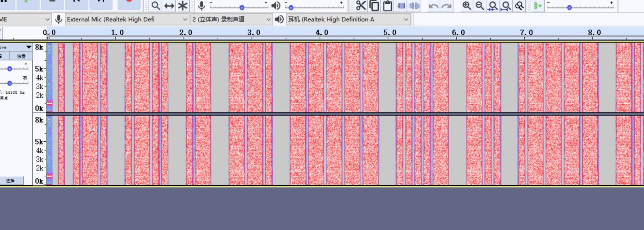This screenshot has width=644, height=230.
Task: Click the Paste clipboard icon
Action: 388,6
